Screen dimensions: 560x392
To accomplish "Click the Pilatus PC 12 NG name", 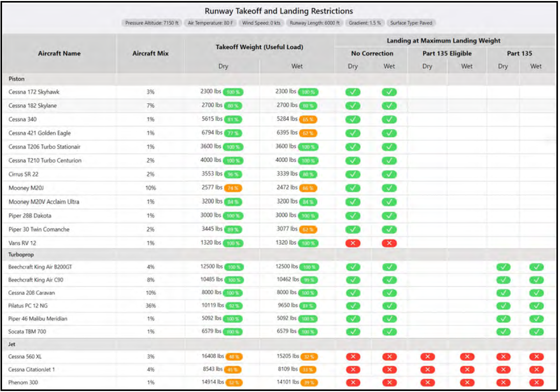I will pyautogui.click(x=28, y=306).
